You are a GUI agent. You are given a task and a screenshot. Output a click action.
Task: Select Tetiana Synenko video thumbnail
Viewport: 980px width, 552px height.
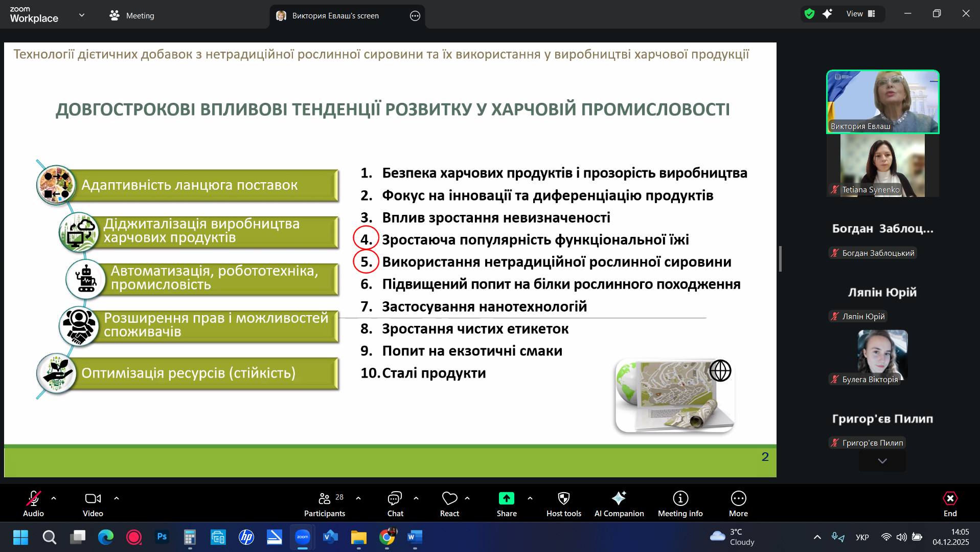882,165
